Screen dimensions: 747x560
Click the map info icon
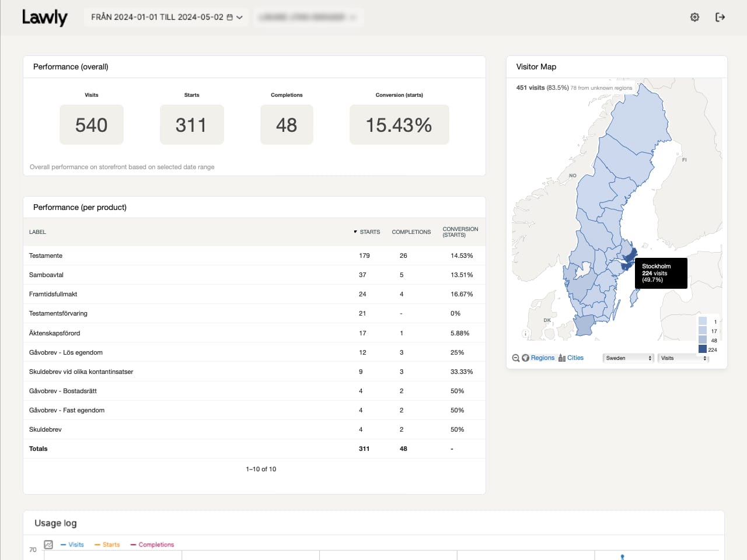[x=525, y=334]
